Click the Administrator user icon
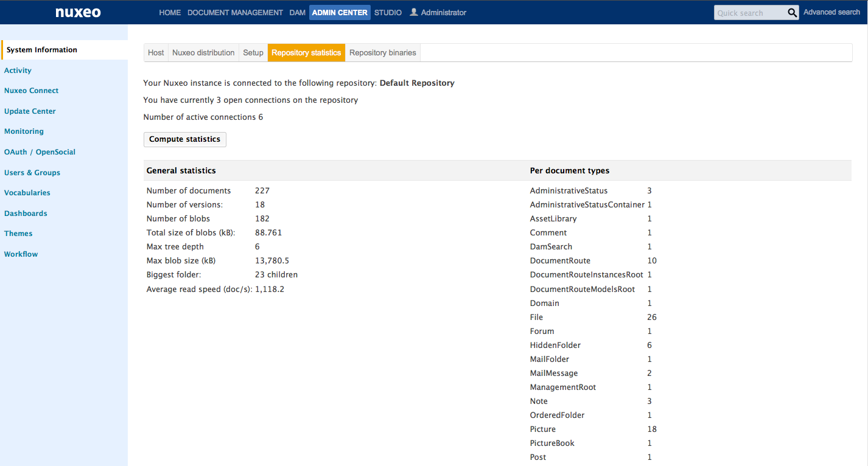 414,12
